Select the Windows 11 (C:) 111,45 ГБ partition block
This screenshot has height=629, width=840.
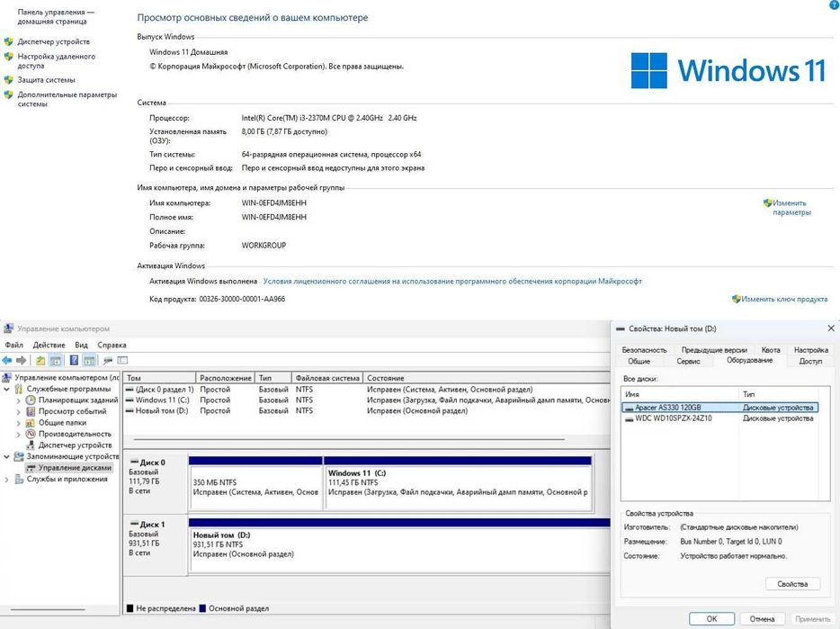[x=458, y=483]
